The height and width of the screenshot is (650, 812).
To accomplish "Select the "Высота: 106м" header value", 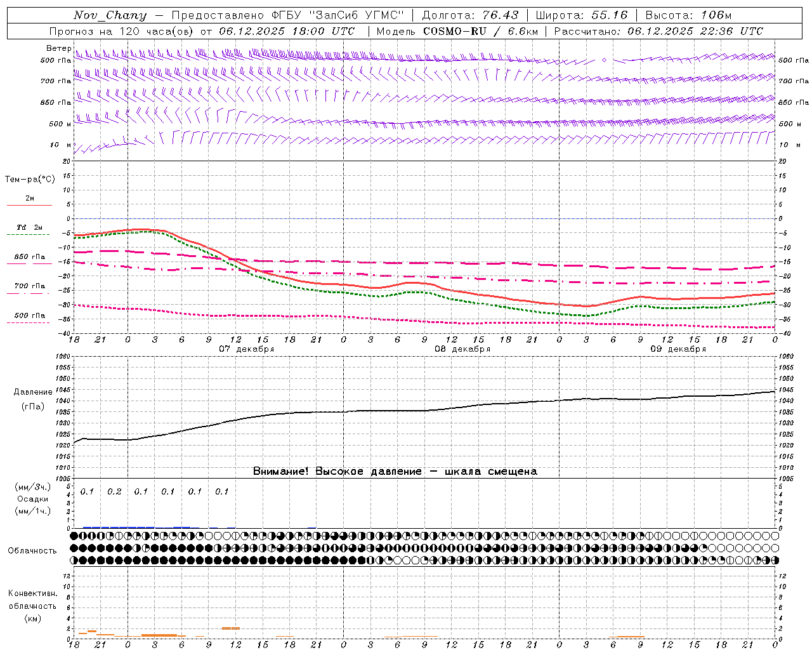I will [688, 15].
